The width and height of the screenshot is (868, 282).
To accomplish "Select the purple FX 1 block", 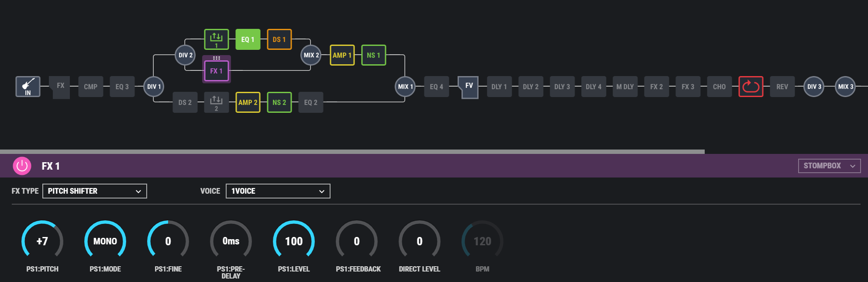I will point(217,71).
